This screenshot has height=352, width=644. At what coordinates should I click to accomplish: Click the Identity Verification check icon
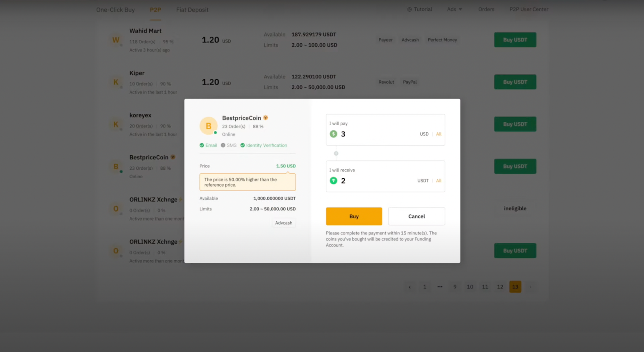point(243,145)
